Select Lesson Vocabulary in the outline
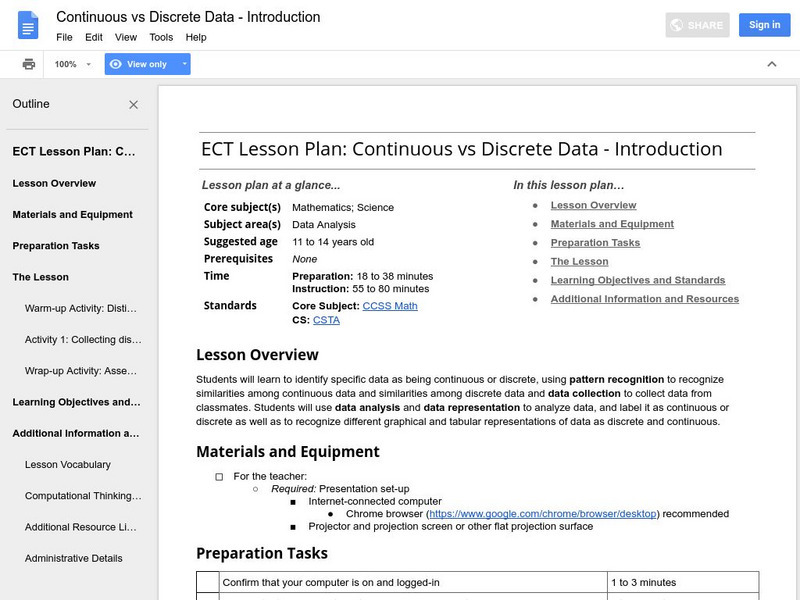This screenshot has width=800, height=600. pos(68,465)
